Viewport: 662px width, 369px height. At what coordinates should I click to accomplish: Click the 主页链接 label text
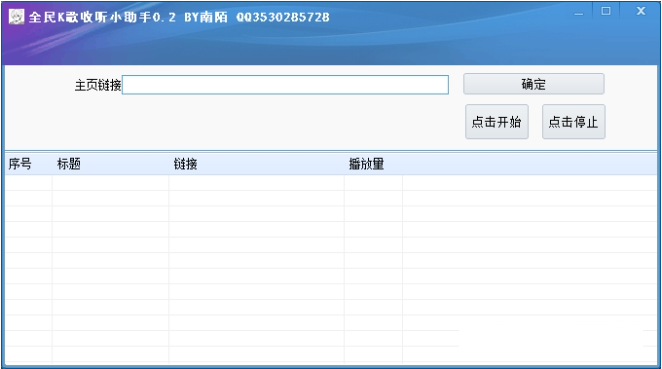coord(98,85)
